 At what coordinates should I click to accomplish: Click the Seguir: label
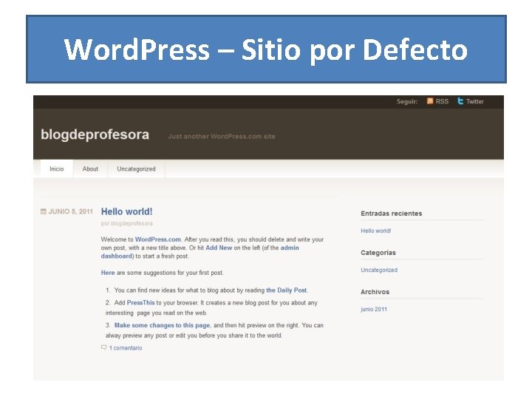pyautogui.click(x=407, y=101)
